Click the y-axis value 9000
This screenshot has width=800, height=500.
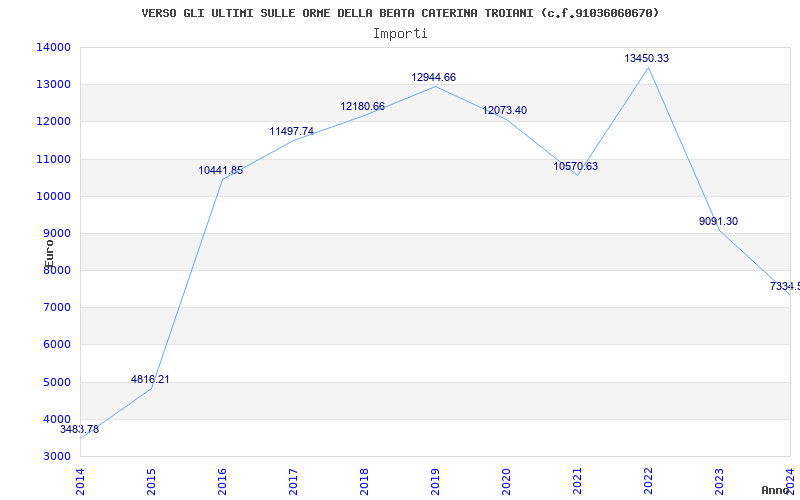click(x=56, y=234)
